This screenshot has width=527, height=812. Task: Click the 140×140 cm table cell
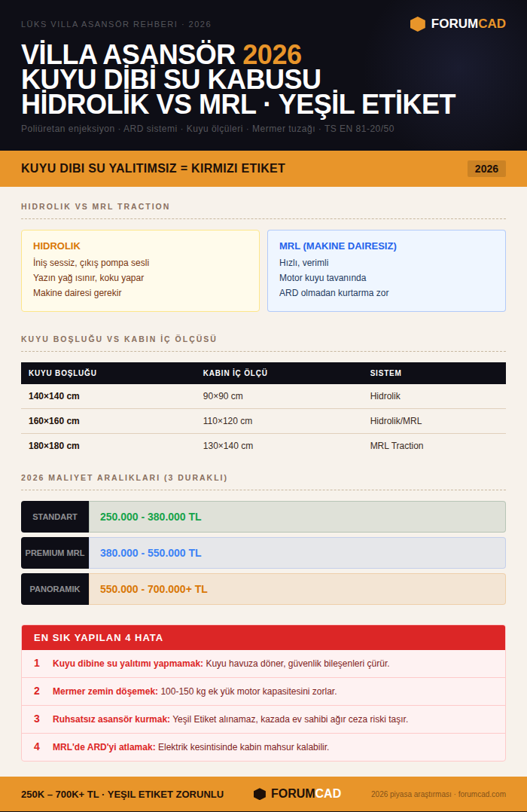pyautogui.click(x=54, y=396)
